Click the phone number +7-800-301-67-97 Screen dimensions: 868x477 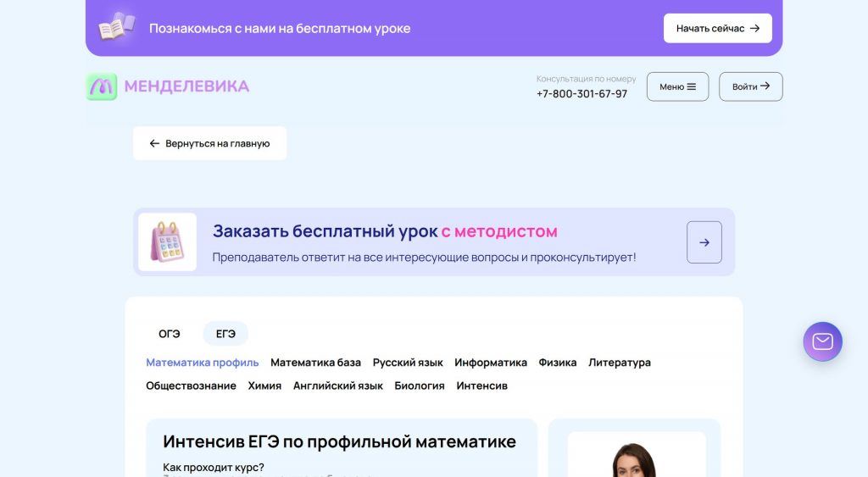coord(581,94)
